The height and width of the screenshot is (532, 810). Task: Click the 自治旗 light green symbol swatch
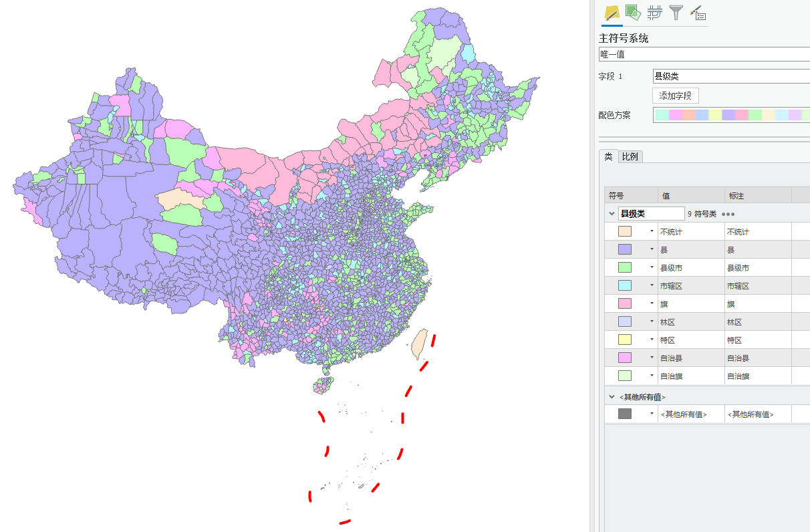pyautogui.click(x=625, y=376)
